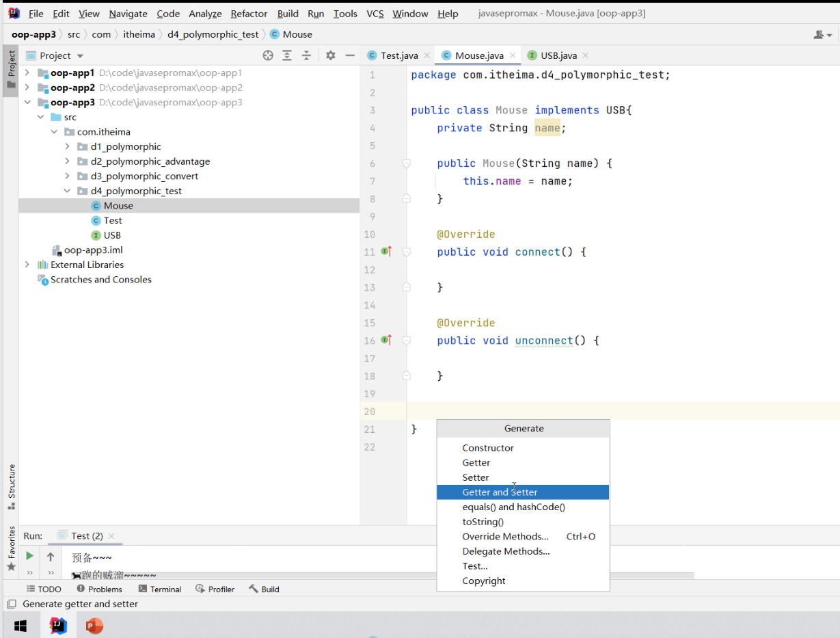Collapse the oop-app3 module
Viewport: 840px width, 638px height.
pyautogui.click(x=27, y=103)
